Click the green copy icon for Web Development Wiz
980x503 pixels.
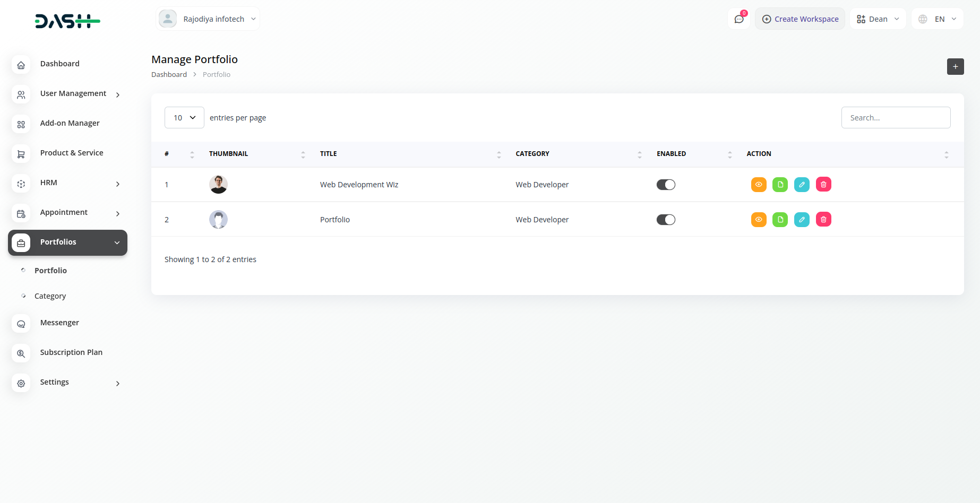click(780, 185)
